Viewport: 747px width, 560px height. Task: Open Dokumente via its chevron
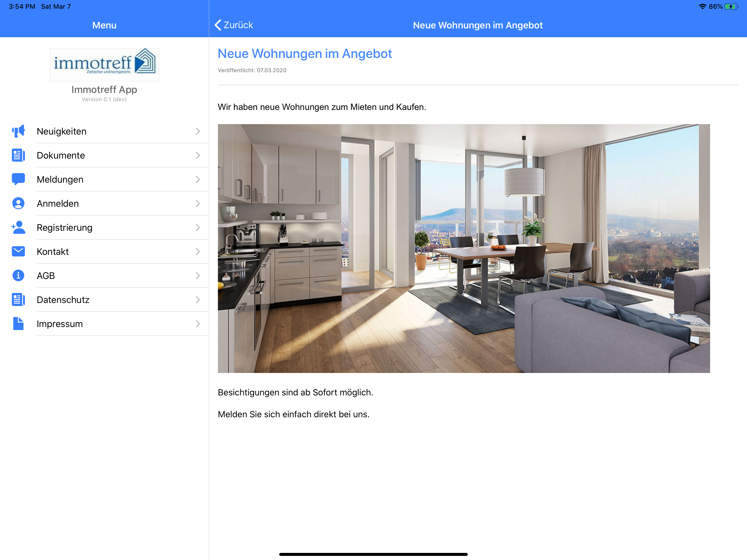(198, 155)
